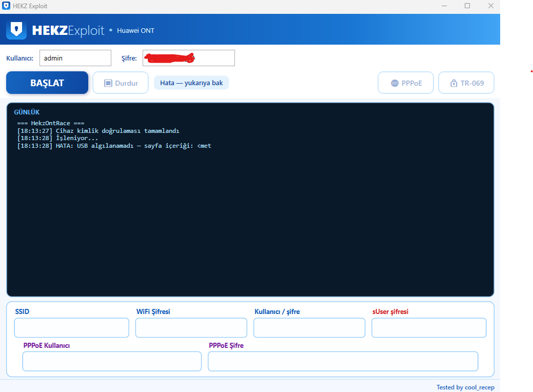Click the 'SSID' field label
The width and height of the screenshot is (533, 392).
tap(22, 311)
